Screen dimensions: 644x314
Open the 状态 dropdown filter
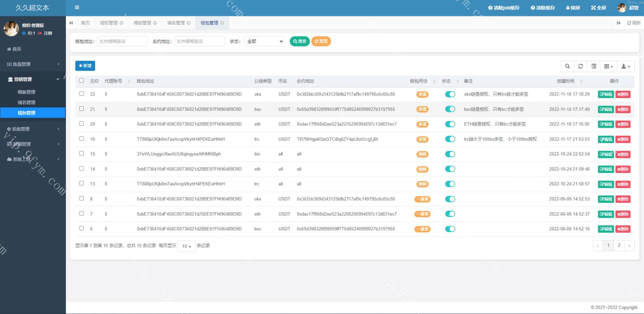pos(264,41)
